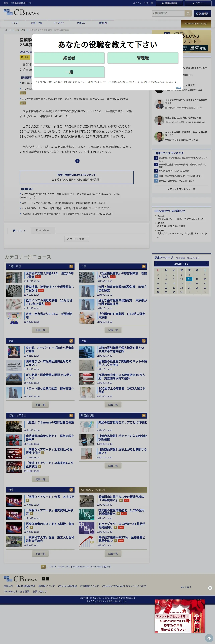Screen dimensions: 215x644
Task: Open RSS feed for 社会 category
Action: [144, 341]
